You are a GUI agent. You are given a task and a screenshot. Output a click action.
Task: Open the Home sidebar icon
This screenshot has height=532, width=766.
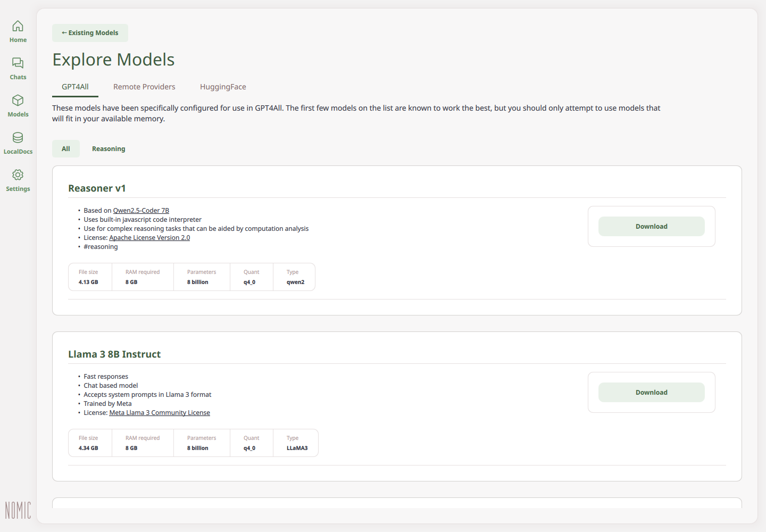18,26
